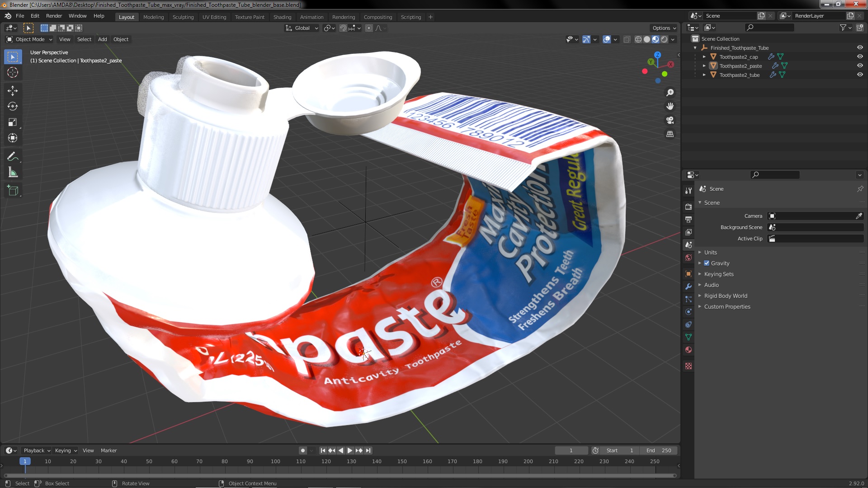Open the Object Mode dropdown
The image size is (868, 488).
coord(29,39)
